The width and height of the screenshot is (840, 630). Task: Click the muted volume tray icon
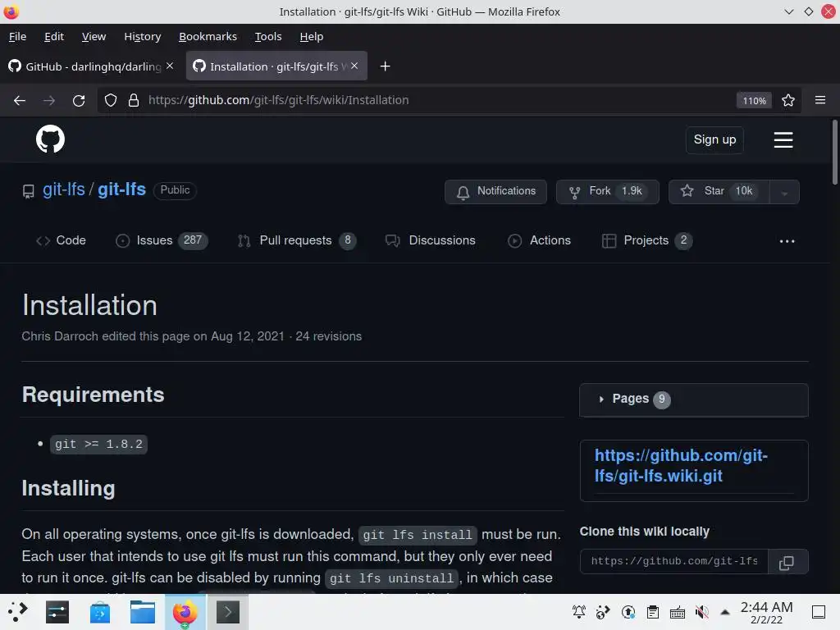(701, 612)
